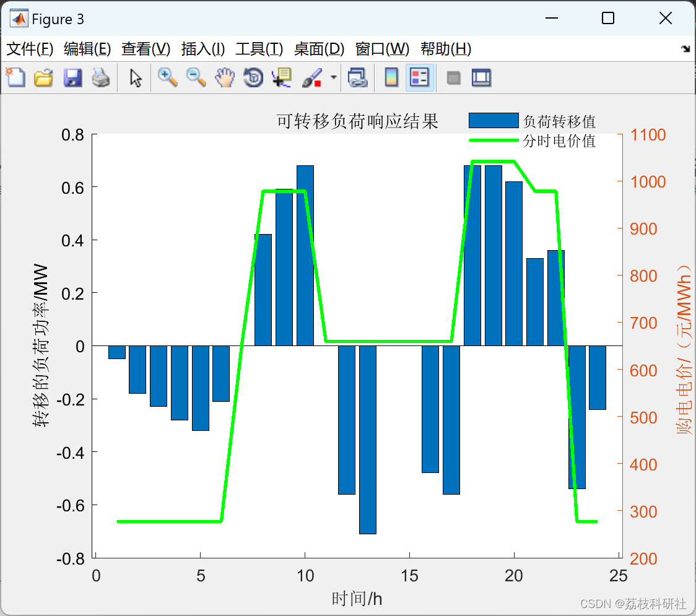Viewport: 696px width, 616px height.
Task: Click the right y-axis label 购电电价
Action: [684, 349]
